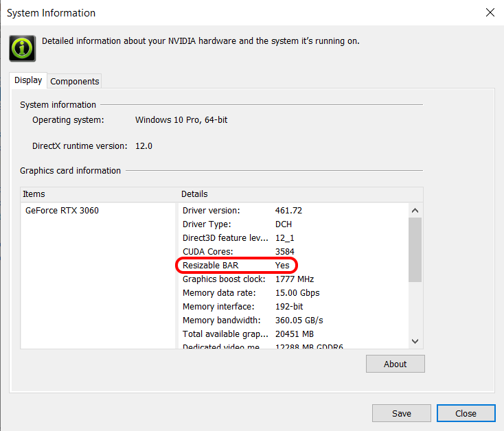Click the details list scroll down arrow
Viewport: 504px width, 431px height.
pos(415,341)
